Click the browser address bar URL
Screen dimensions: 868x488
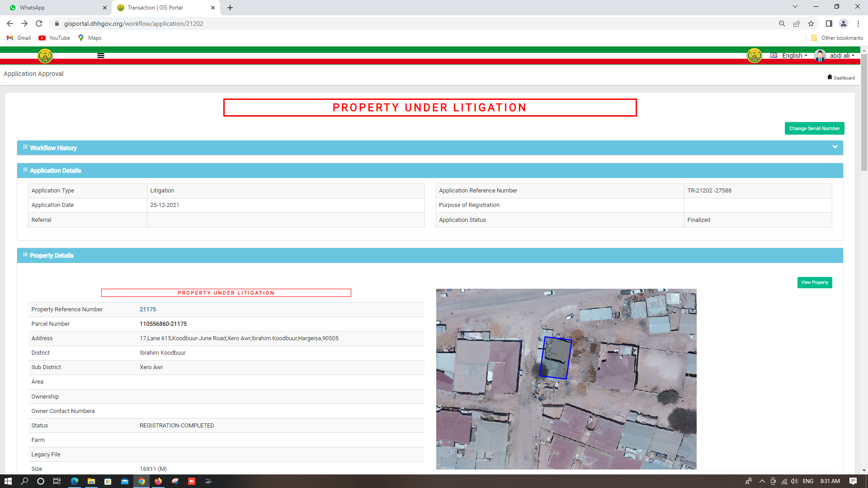coord(133,23)
